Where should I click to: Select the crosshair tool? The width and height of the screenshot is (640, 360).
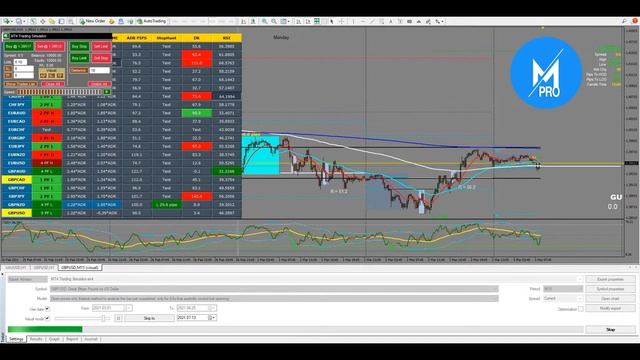(x=341, y=21)
